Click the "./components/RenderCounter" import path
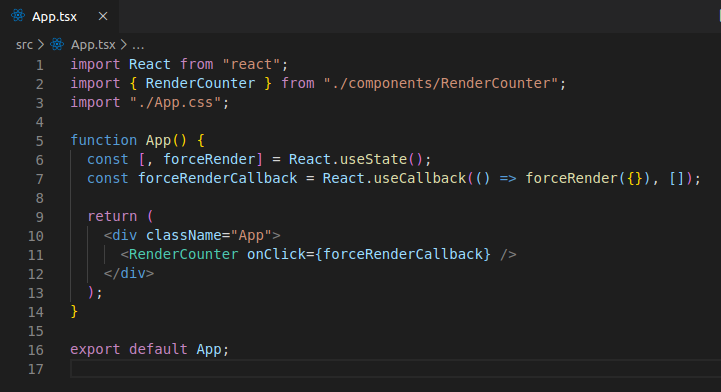Viewport: 721px width, 392px height. pos(441,84)
